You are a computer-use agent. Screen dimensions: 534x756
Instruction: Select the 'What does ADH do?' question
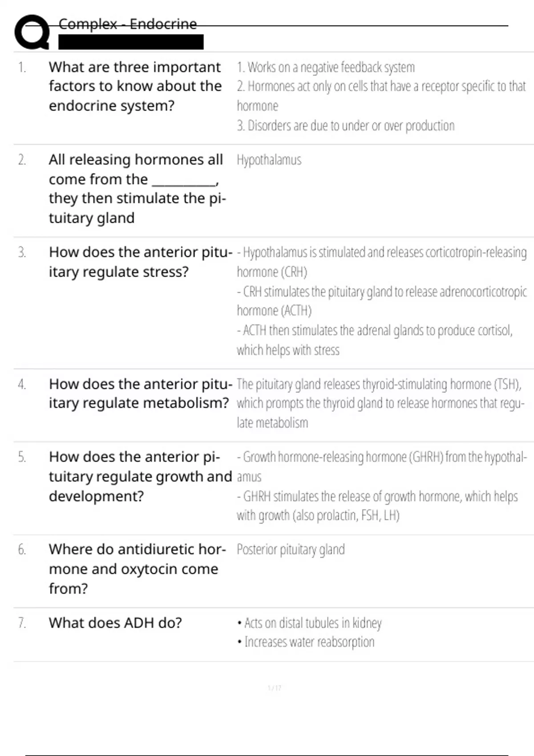[x=115, y=623]
